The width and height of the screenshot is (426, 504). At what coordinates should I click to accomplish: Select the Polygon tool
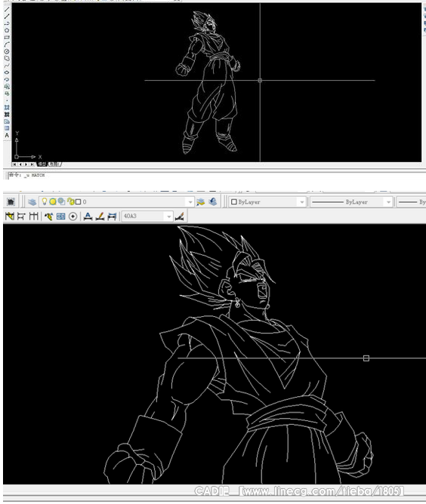point(7,30)
